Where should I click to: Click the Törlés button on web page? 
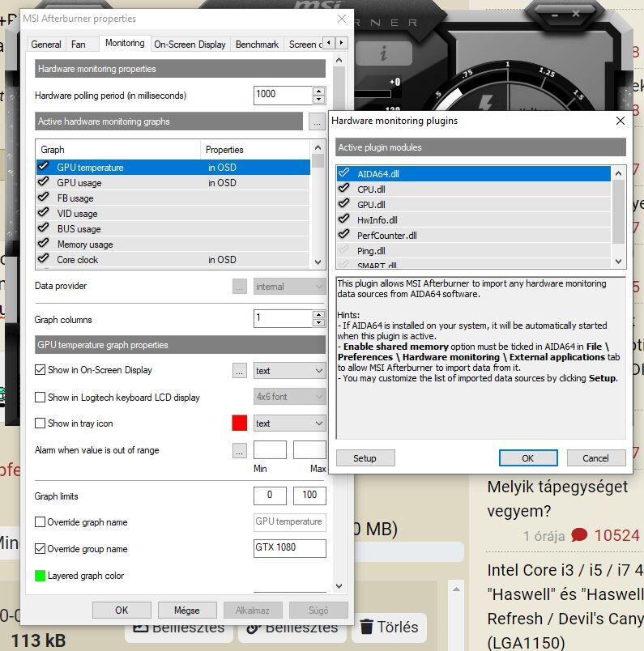click(x=390, y=627)
